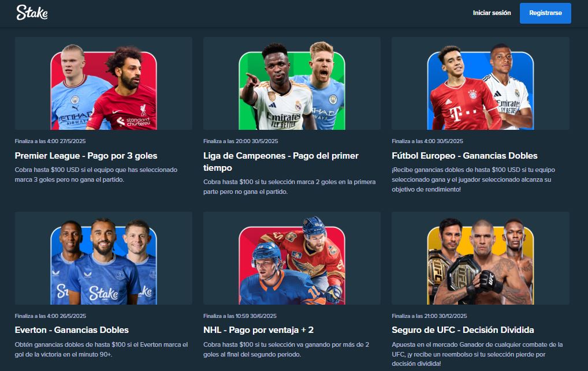Open the UFC fighters promo image
Viewport: 588px width, 371px height.
481,258
